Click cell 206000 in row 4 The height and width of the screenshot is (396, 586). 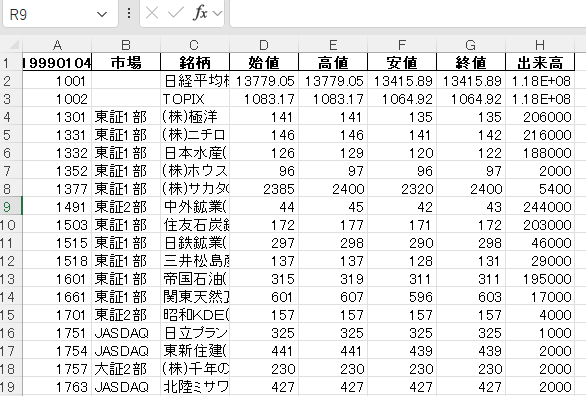point(540,116)
